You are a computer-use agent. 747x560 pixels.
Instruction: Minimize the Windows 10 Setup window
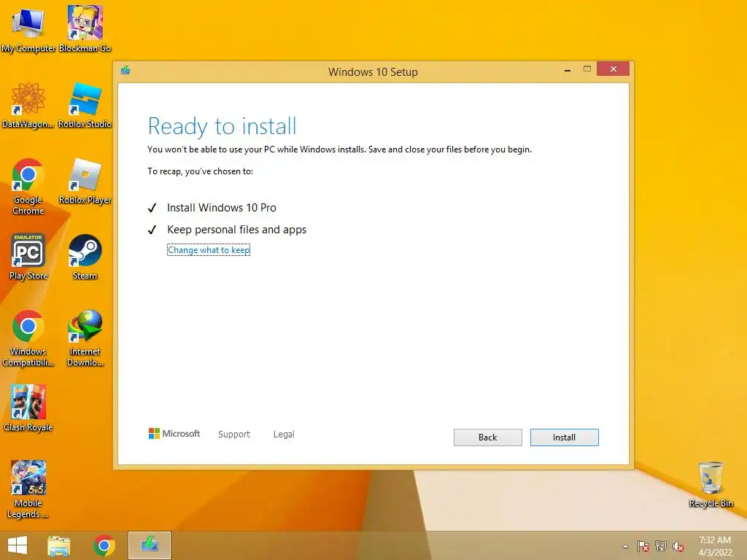tap(568, 70)
